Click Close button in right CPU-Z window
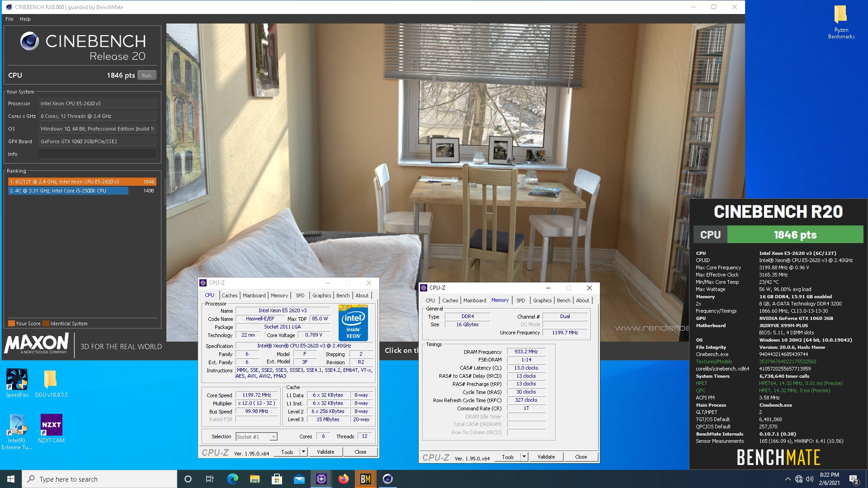This screenshot has width=868, height=488. [581, 457]
